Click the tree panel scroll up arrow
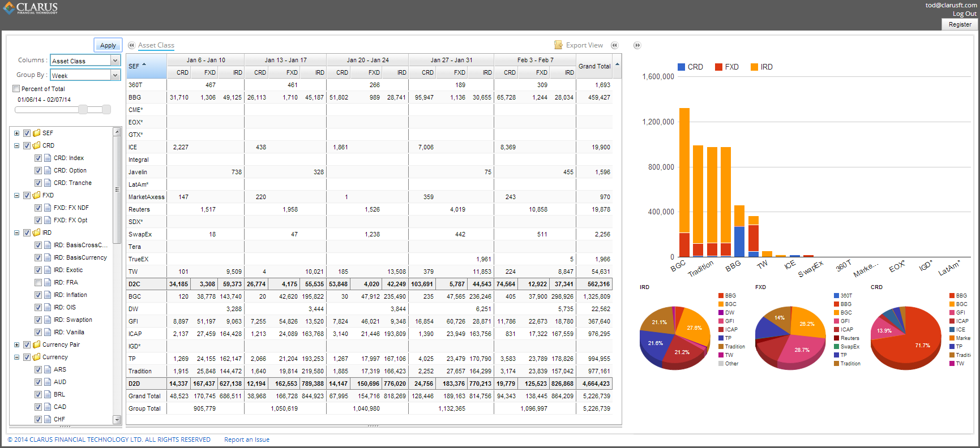Image resolution: width=980 pixels, height=448 pixels. [117, 132]
